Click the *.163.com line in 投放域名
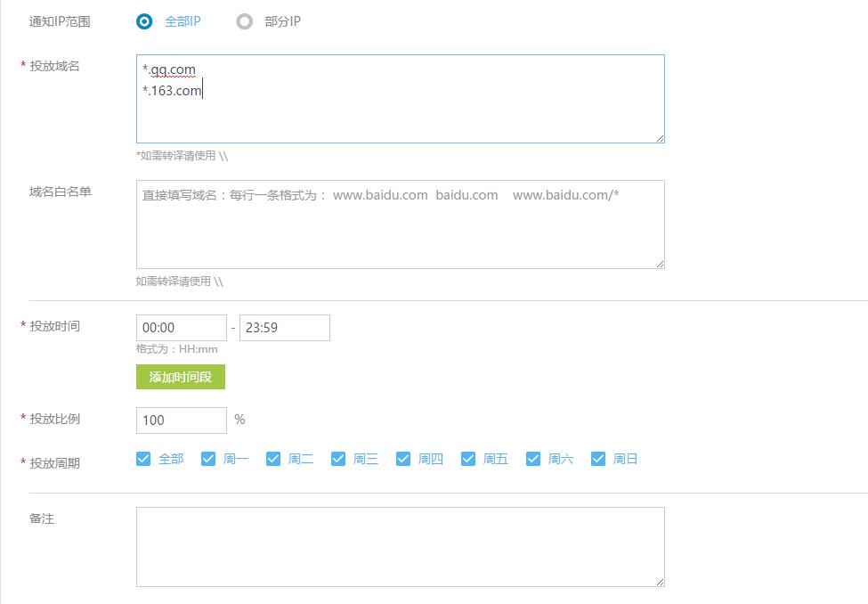868x604 pixels. [x=172, y=90]
